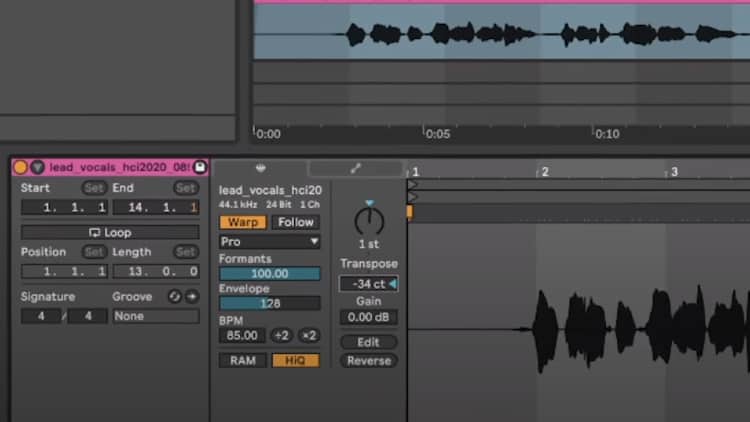Toggle the Warp button
This screenshot has height=422, width=750.
[x=243, y=222]
